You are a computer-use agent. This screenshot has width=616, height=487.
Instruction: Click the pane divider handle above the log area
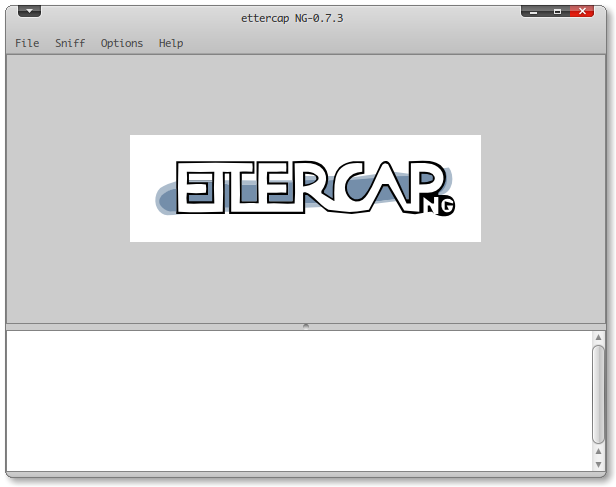306,326
